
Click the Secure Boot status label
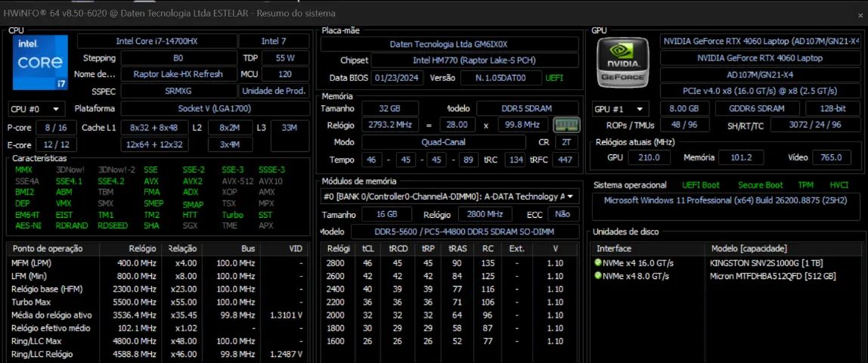click(x=761, y=185)
